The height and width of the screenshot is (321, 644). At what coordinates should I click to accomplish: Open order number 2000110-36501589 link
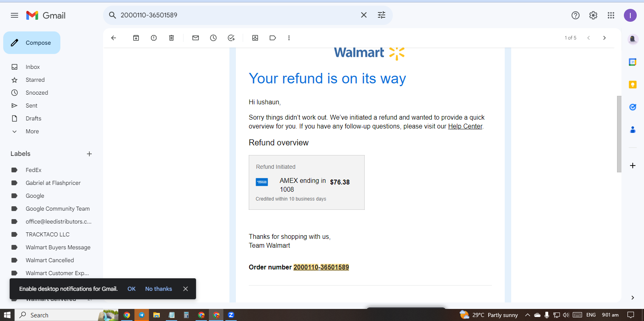[x=321, y=267]
